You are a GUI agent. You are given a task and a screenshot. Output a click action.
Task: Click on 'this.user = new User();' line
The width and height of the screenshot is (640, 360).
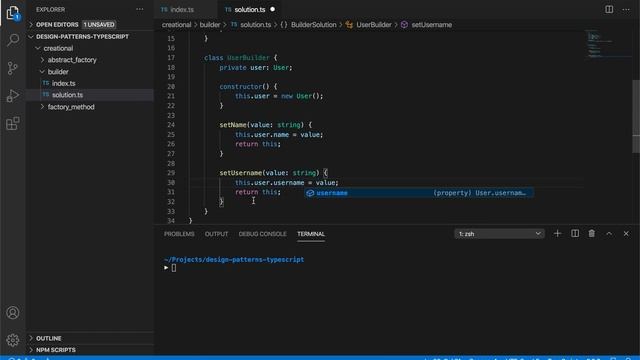pyautogui.click(x=279, y=96)
